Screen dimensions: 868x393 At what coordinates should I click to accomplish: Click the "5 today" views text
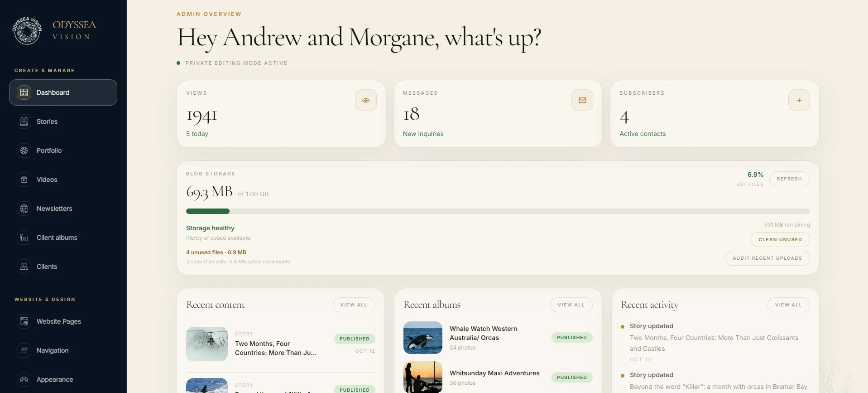(197, 134)
